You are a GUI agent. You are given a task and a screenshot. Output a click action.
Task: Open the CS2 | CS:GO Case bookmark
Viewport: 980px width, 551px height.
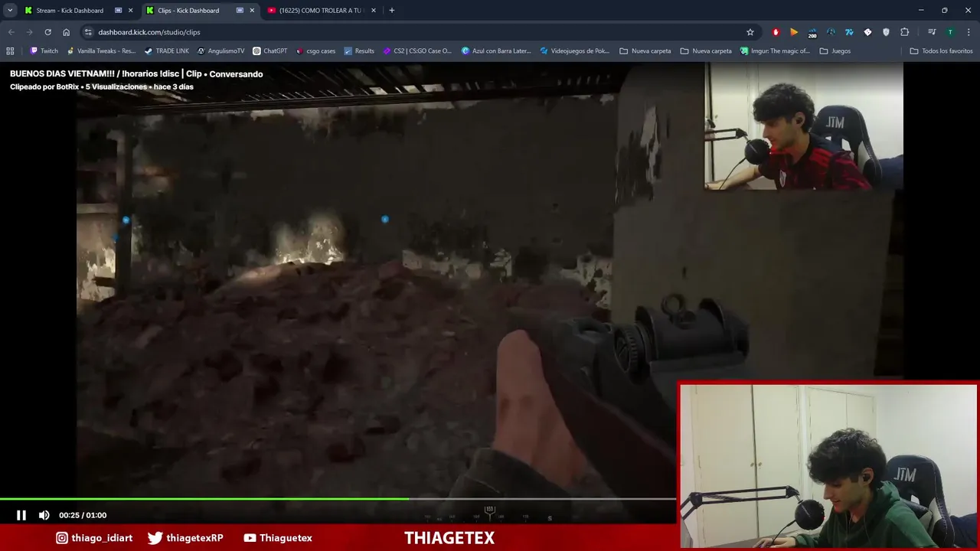click(x=417, y=51)
